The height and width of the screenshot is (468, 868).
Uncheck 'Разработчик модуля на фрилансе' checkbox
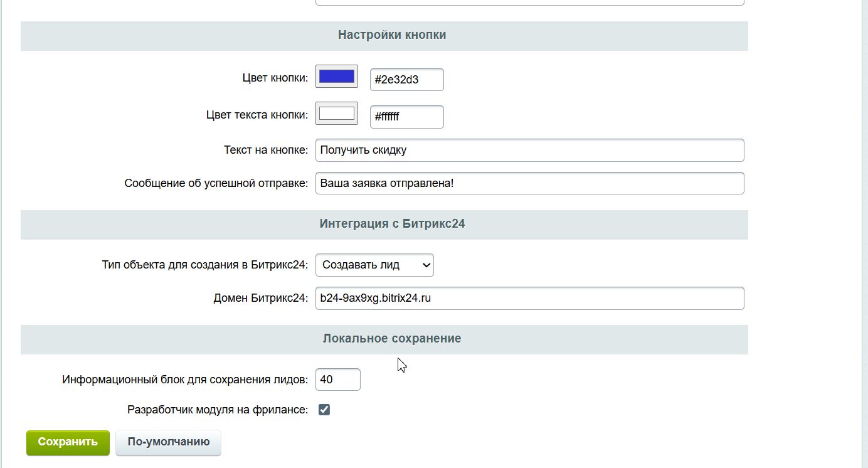click(324, 410)
